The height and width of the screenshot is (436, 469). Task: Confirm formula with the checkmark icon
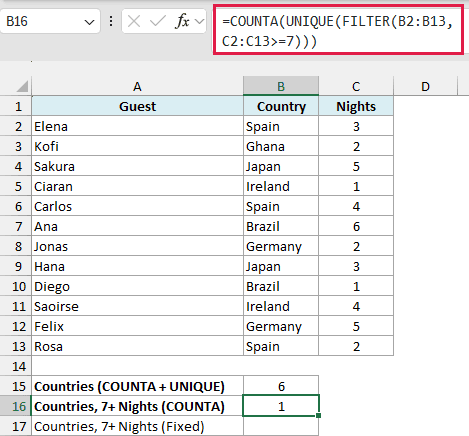158,22
